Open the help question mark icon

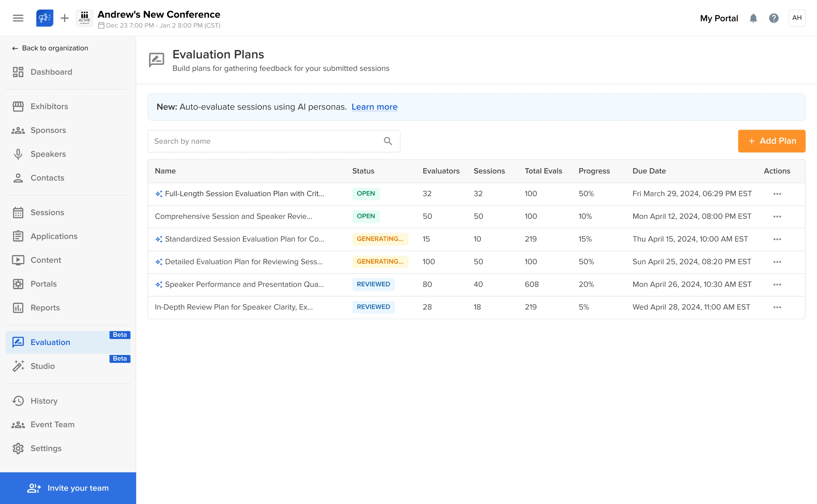[773, 18]
